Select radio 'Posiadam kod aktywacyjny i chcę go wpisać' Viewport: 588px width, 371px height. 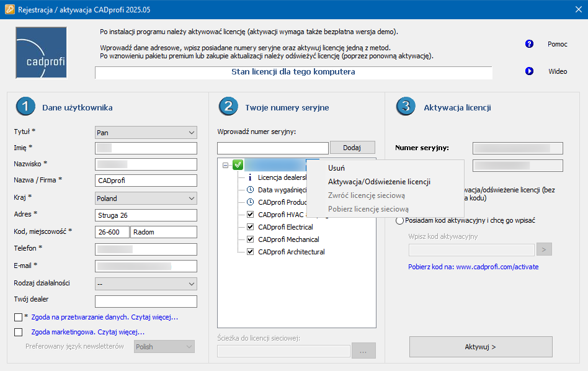(399, 221)
